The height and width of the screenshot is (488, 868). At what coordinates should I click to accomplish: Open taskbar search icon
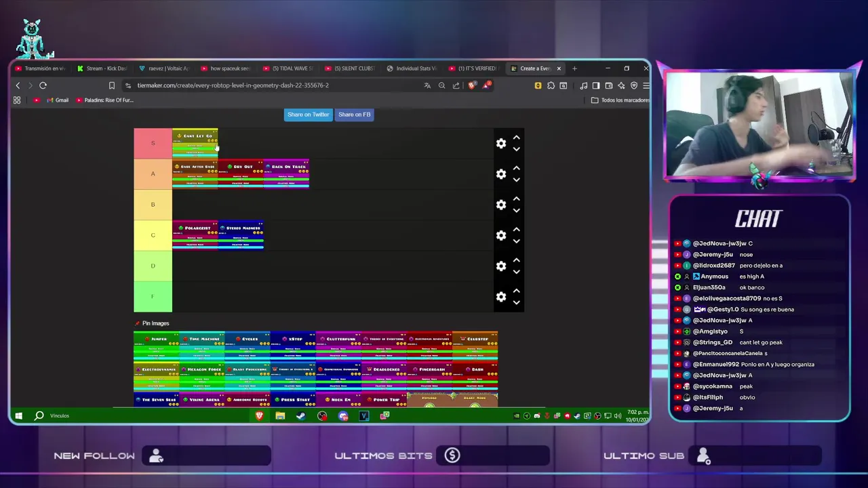click(x=39, y=415)
